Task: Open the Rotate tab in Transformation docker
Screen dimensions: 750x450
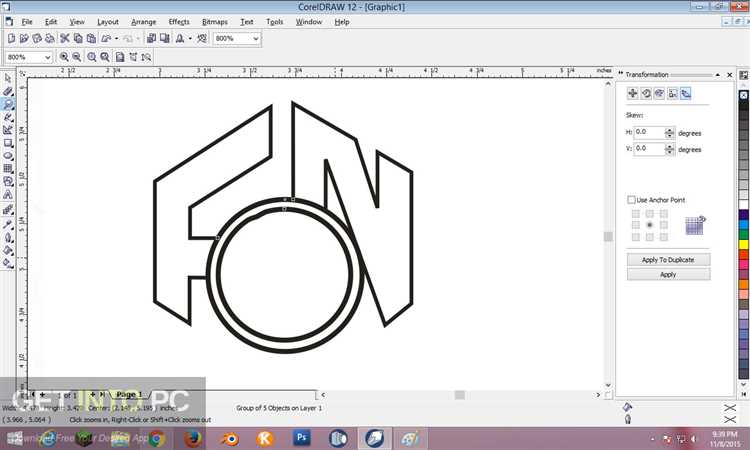Action: [646, 93]
